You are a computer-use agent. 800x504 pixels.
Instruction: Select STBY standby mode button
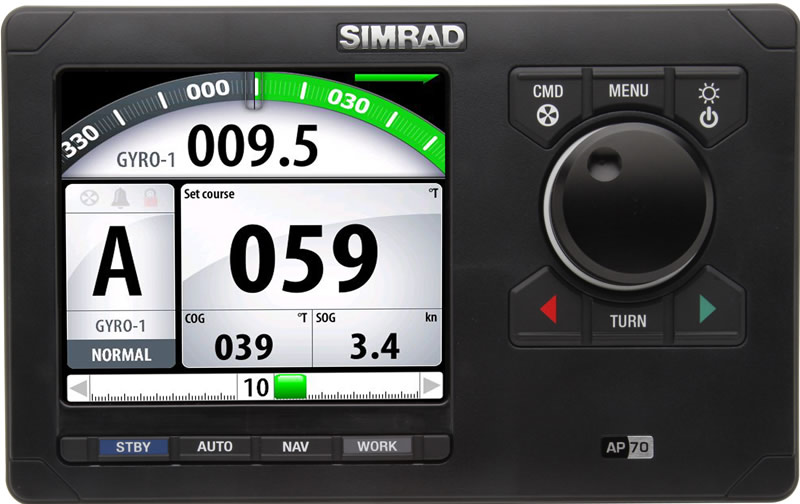[x=133, y=447]
